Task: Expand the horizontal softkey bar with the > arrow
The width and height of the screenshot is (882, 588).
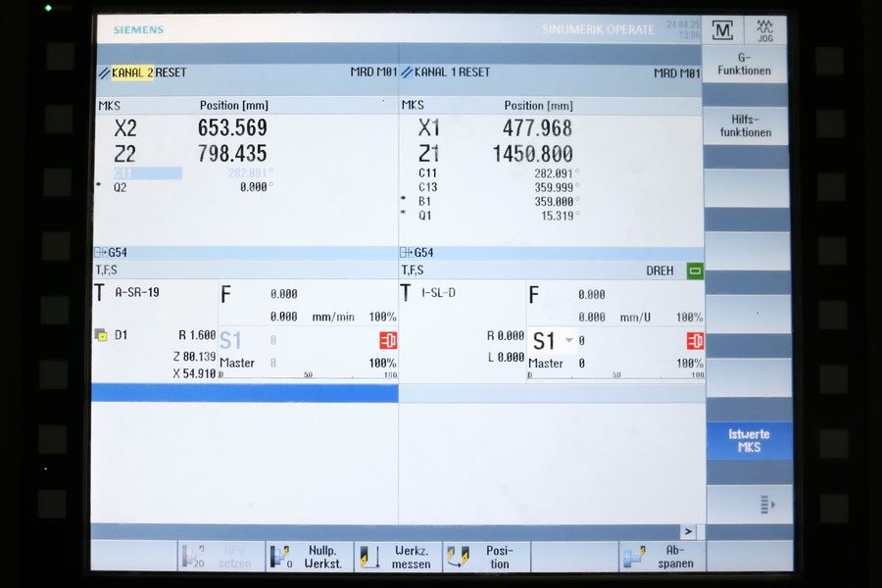Action: (x=689, y=531)
